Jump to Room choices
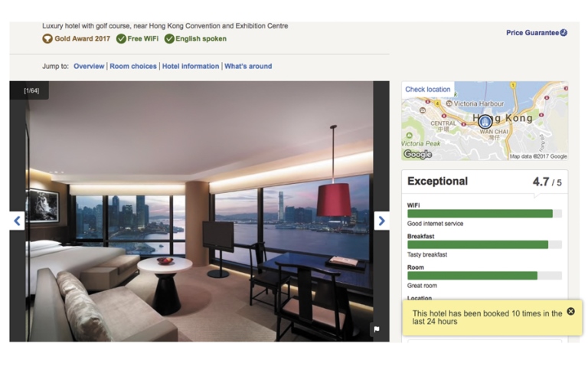 133,66
